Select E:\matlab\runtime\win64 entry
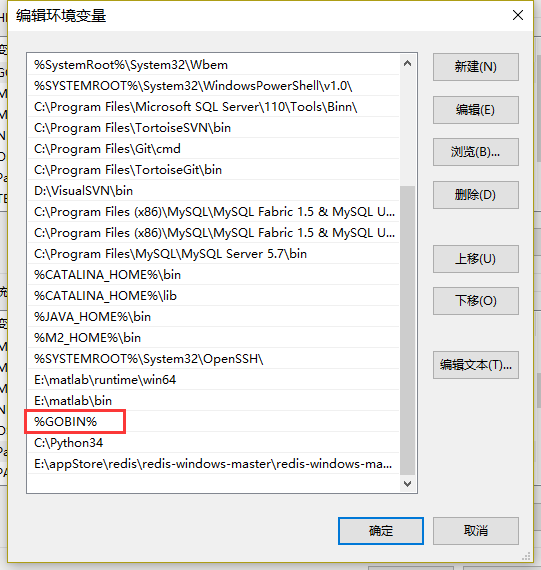541x570 pixels. click(213, 380)
